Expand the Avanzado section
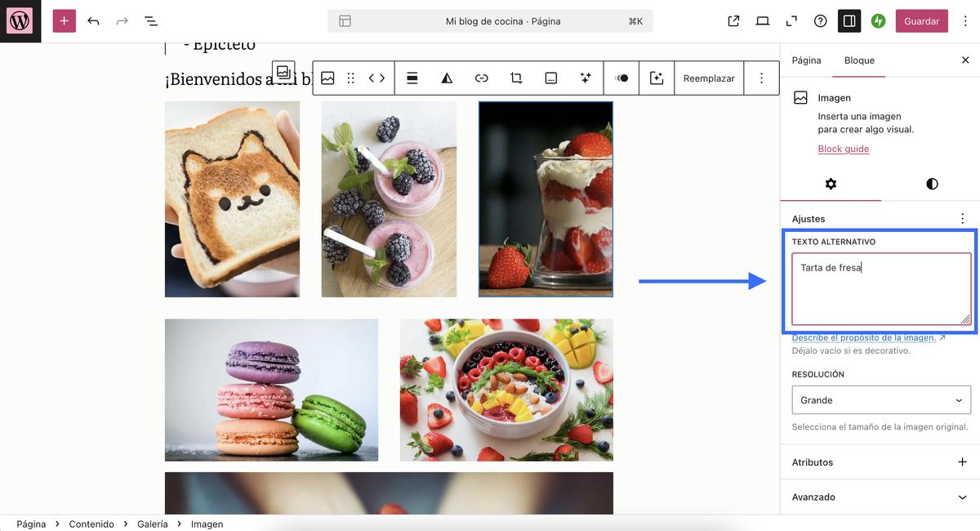 881,497
